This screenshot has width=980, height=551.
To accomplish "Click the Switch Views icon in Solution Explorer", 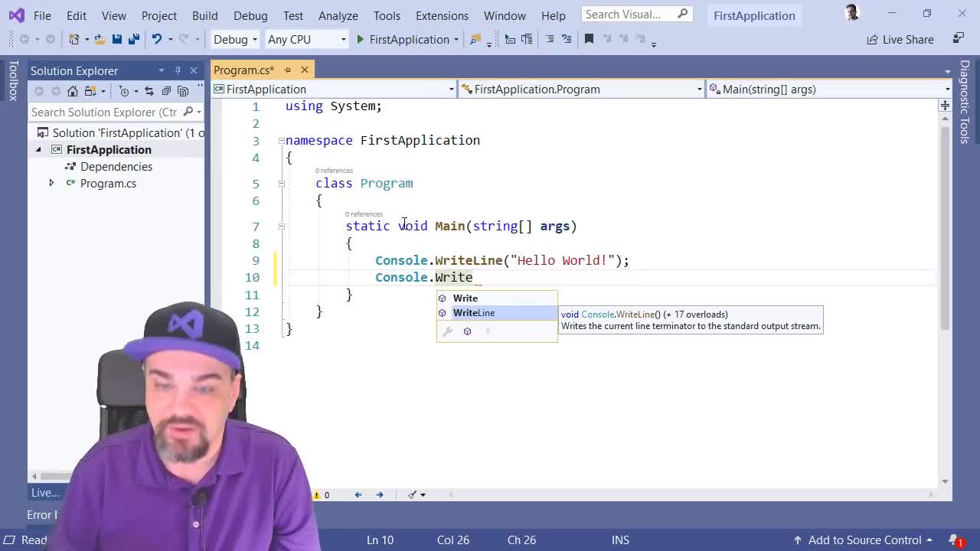I will coord(92,91).
